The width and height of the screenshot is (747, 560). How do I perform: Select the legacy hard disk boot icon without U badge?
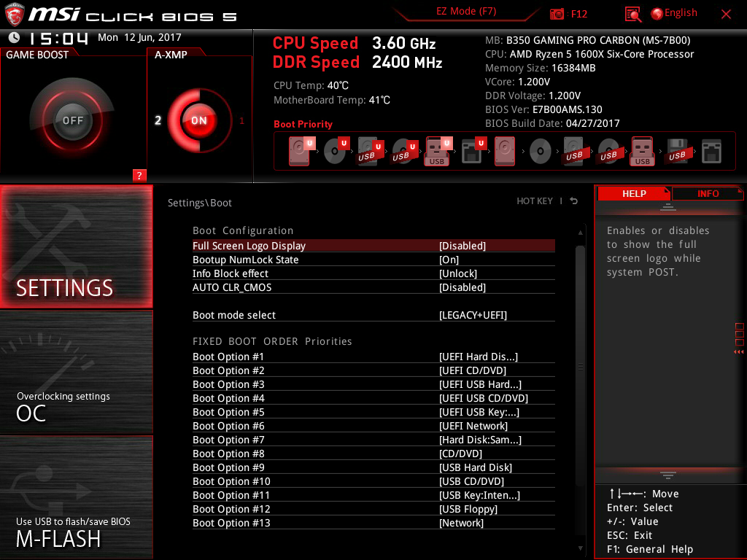click(505, 151)
